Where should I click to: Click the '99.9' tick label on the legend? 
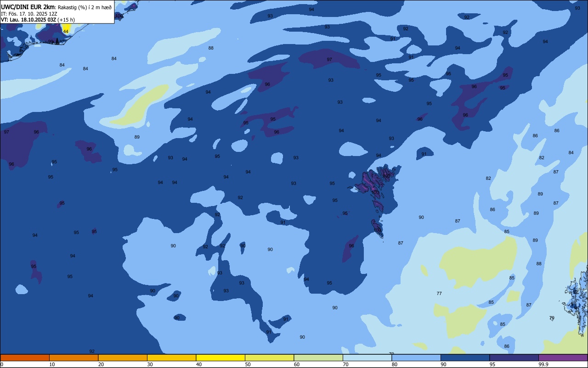tap(543, 364)
